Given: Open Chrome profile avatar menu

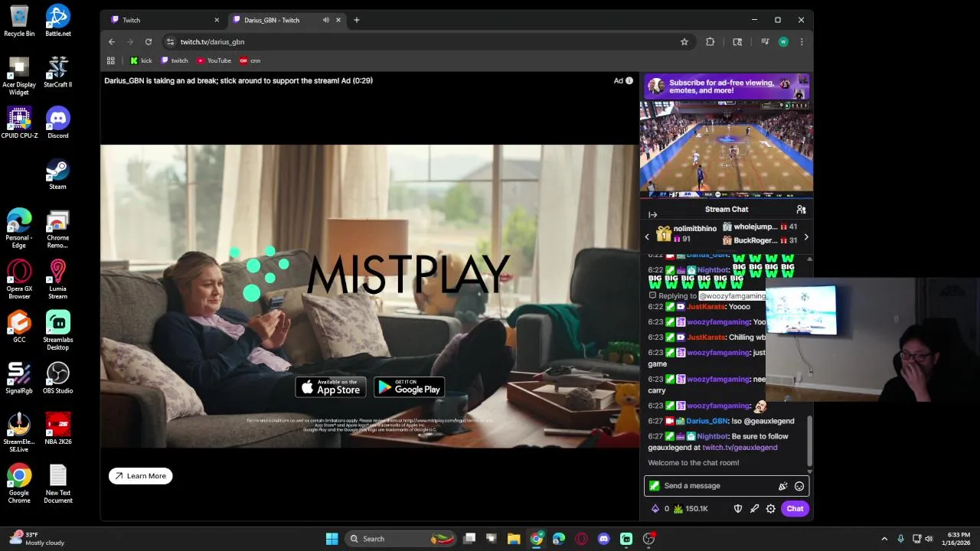Looking at the screenshot, I should click(783, 42).
